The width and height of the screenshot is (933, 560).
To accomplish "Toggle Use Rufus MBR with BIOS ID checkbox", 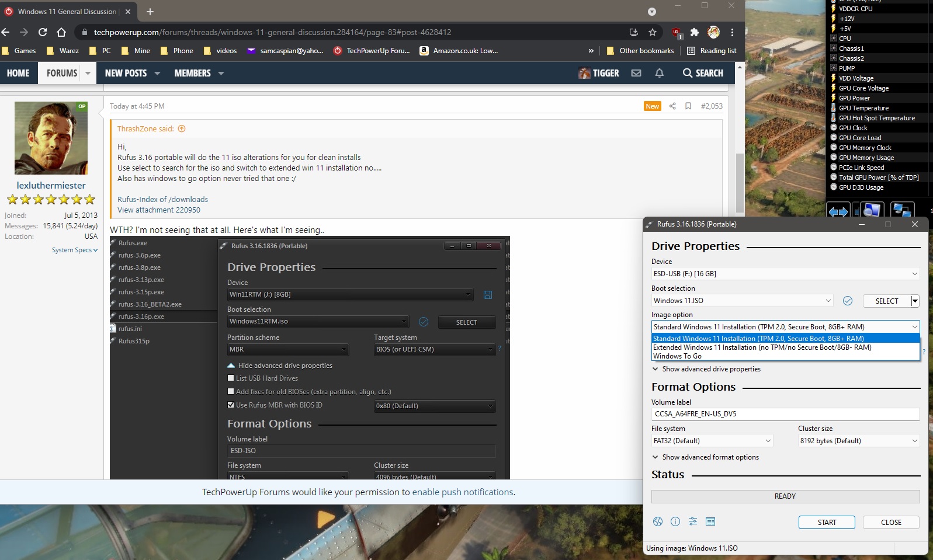I will coord(231,405).
